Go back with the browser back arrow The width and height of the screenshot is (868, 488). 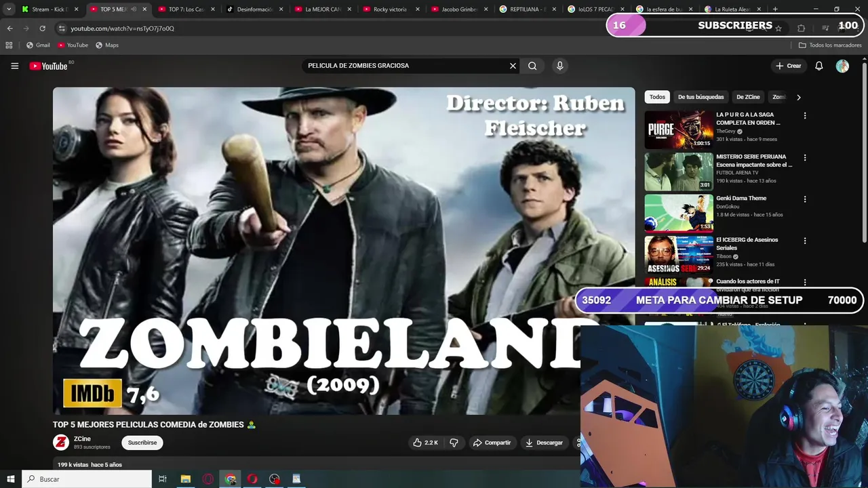[x=9, y=28]
